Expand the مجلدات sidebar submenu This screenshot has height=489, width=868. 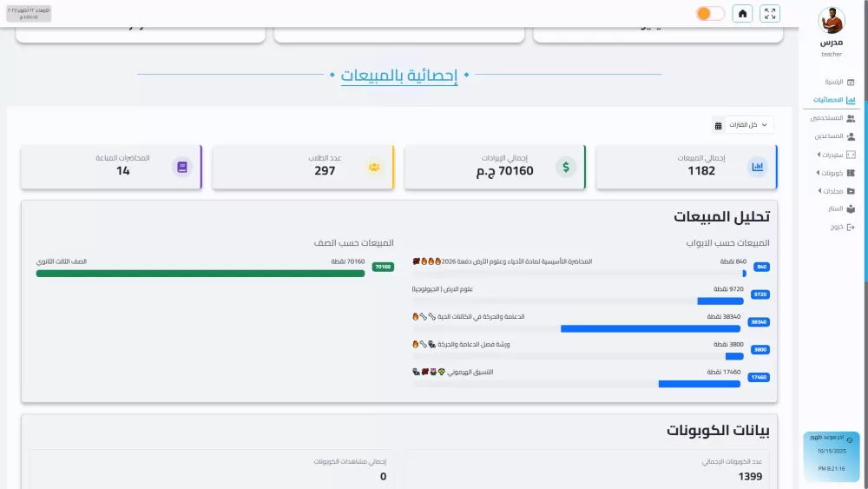tap(833, 191)
